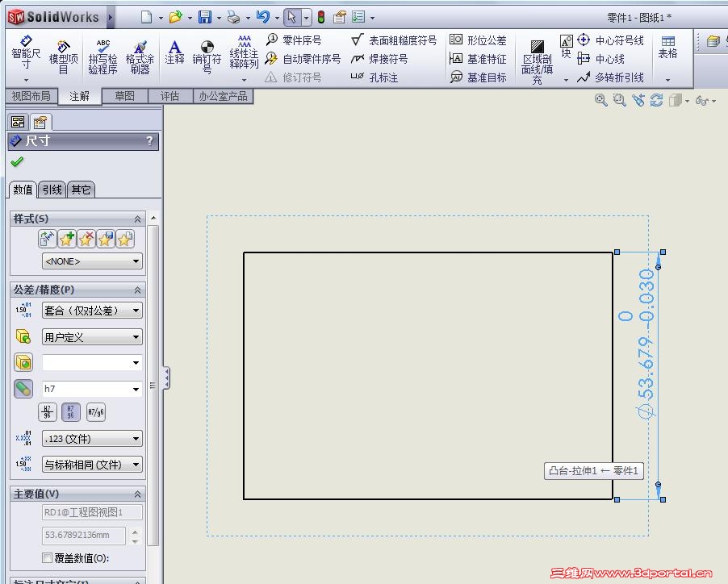728x584 pixels.
Task: Click the Save icon in top toolbar
Action: (x=205, y=18)
